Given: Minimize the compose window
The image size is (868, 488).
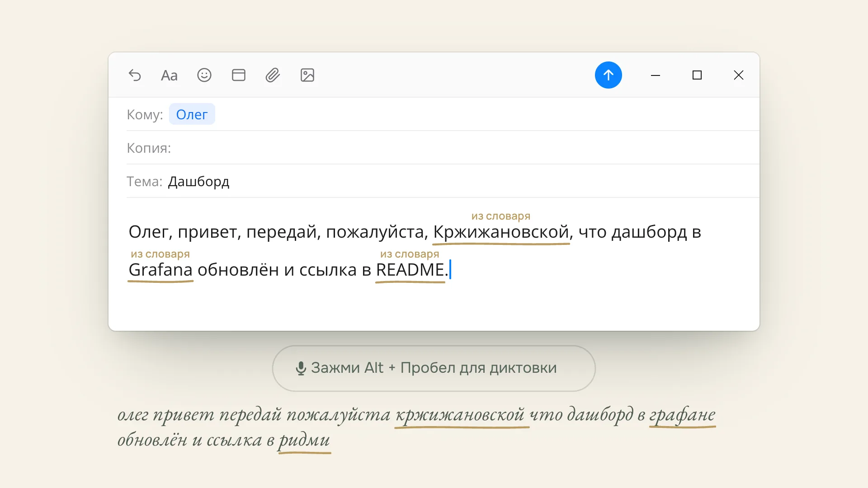Looking at the screenshot, I should click(656, 75).
